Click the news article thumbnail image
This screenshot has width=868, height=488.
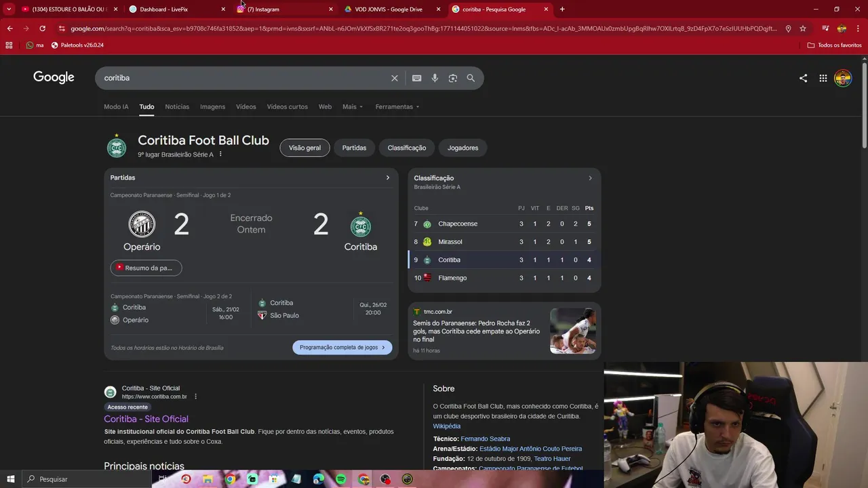573,331
